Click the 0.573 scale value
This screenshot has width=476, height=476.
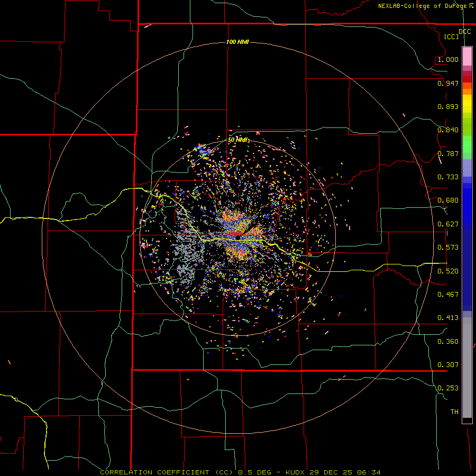(x=448, y=248)
